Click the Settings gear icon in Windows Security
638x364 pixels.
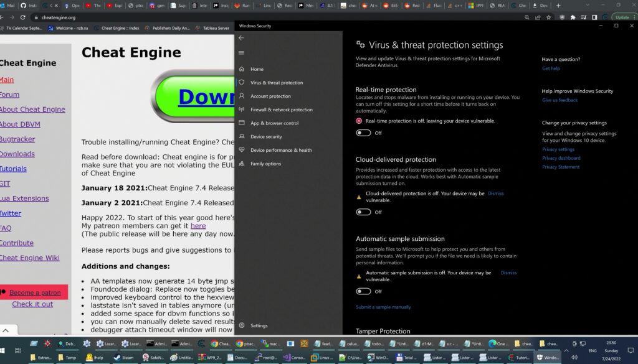click(x=242, y=325)
